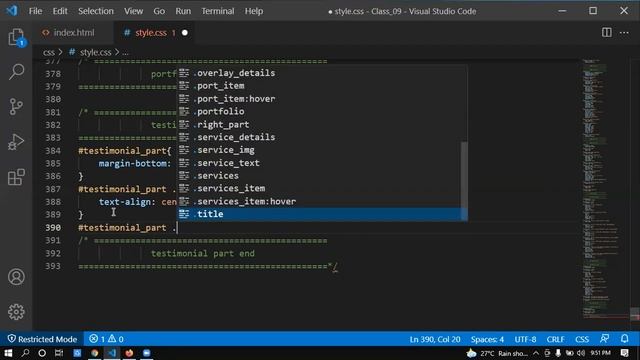Open the Extensions view
The width and height of the screenshot is (640, 360).
coord(16,177)
